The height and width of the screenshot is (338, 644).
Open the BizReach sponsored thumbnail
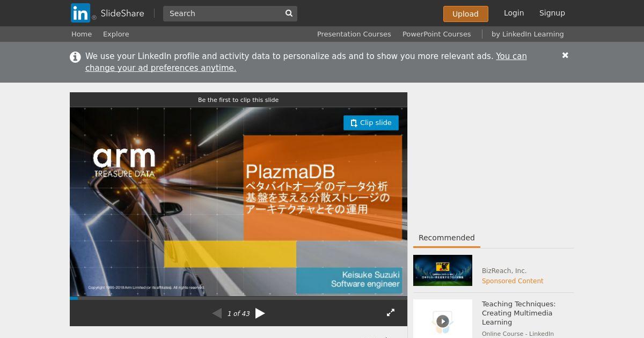(443, 270)
